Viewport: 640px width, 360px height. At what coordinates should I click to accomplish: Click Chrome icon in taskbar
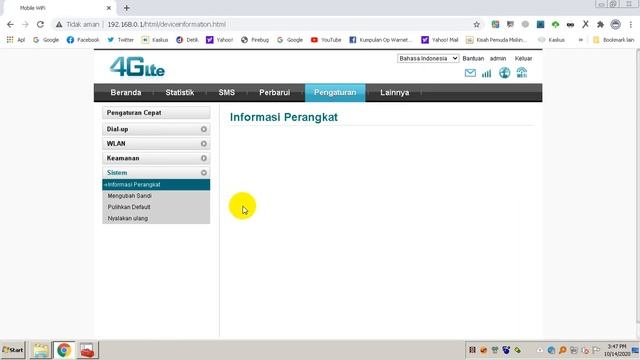[64, 350]
